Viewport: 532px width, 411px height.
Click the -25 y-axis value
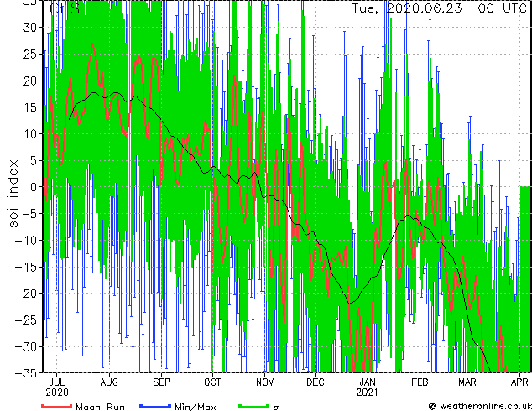26,320
